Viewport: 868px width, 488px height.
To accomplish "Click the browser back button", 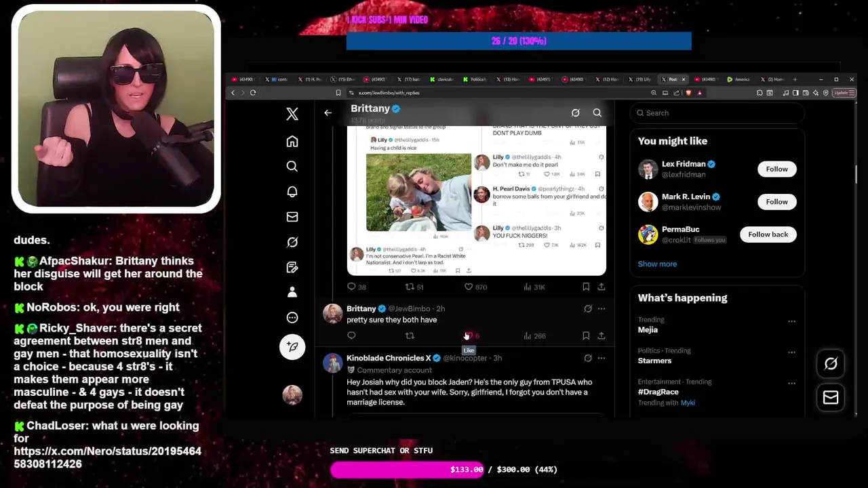I will pos(233,93).
